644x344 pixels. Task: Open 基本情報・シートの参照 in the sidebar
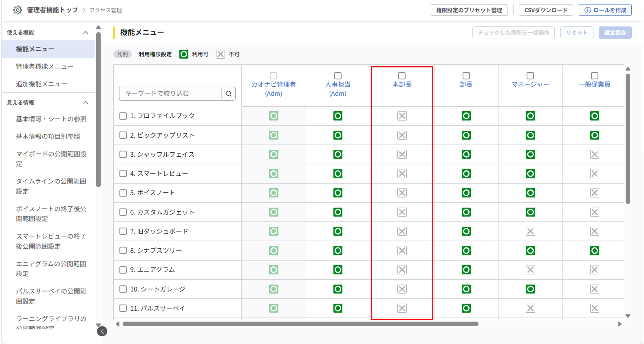tap(51, 119)
